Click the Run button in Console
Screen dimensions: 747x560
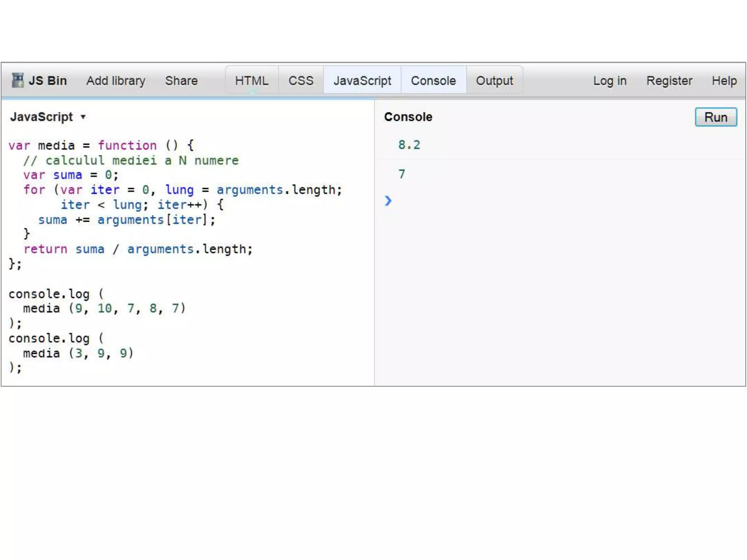point(716,117)
